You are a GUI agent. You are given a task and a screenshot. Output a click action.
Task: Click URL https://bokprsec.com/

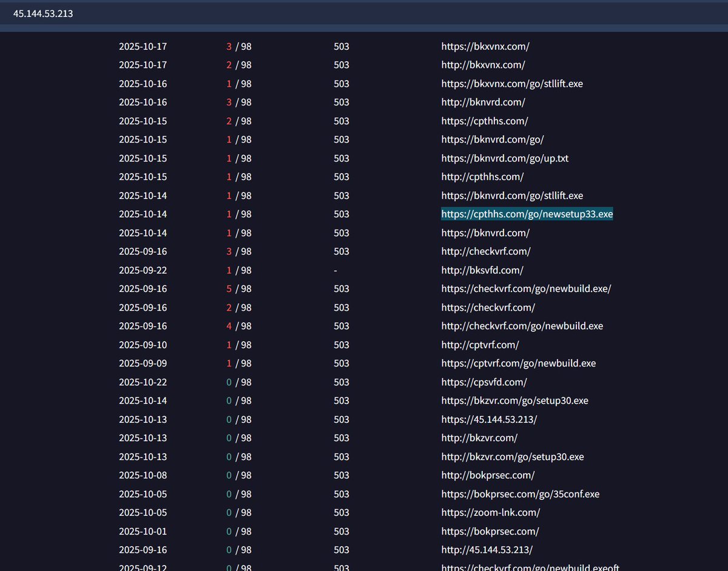click(x=490, y=532)
